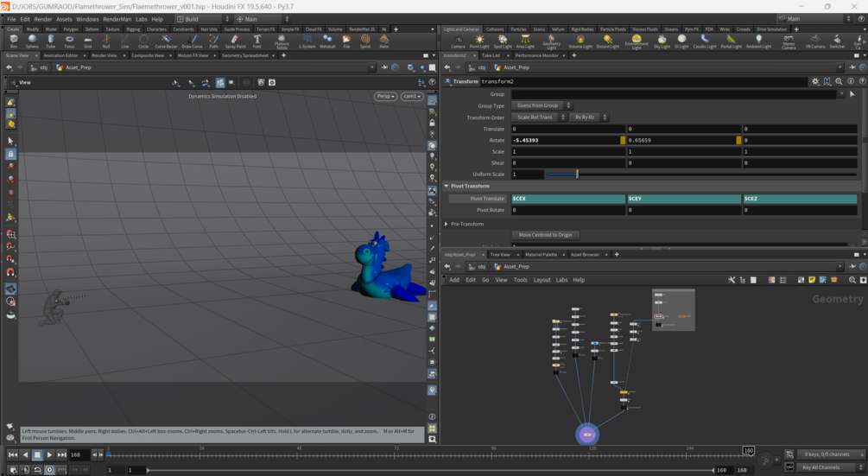868x476 pixels.
Task: Select the L-System shelf tool
Action: click(307, 41)
